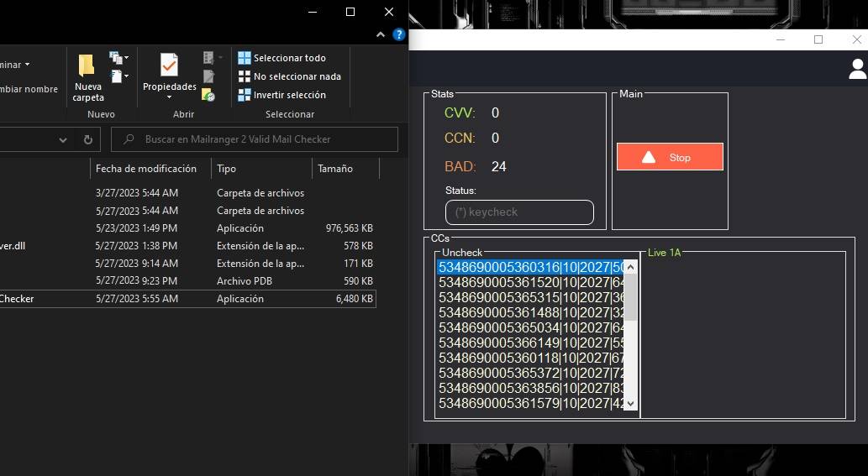The width and height of the screenshot is (868, 476).
Task: Sort by the Fecha de modificación column
Action: click(x=146, y=169)
